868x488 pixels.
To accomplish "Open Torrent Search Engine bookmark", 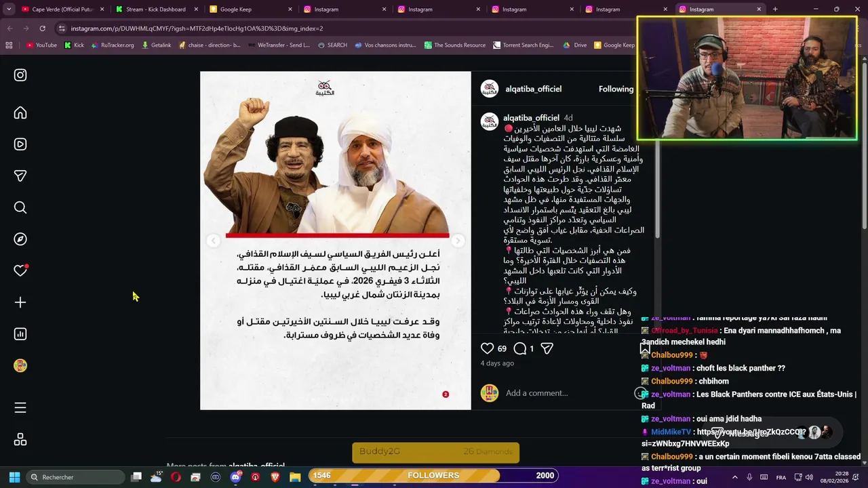I will 523,45.
